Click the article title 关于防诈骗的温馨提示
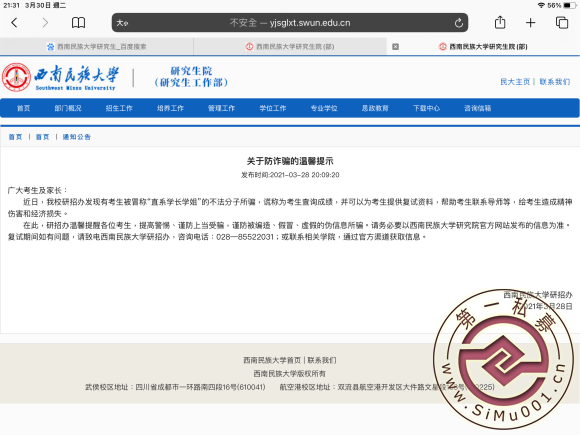580x435 pixels. click(x=290, y=161)
